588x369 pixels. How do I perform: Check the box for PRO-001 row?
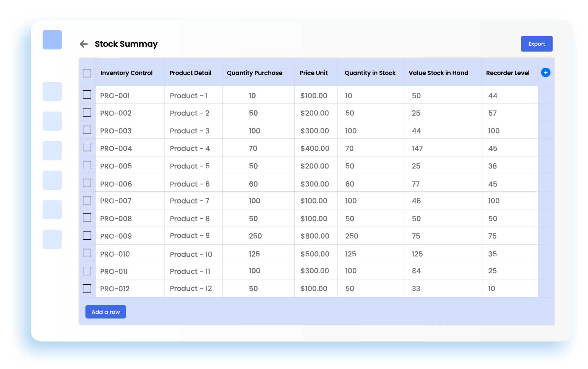pos(87,94)
